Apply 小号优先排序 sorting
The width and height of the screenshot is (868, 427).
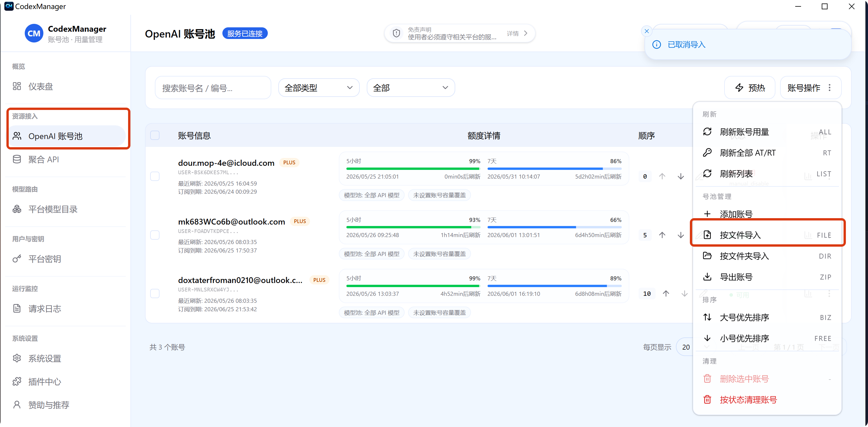(767, 338)
